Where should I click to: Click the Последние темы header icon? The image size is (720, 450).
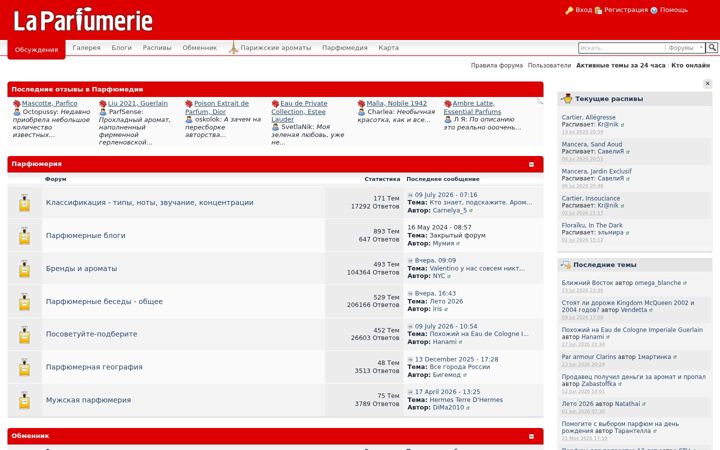tap(566, 264)
